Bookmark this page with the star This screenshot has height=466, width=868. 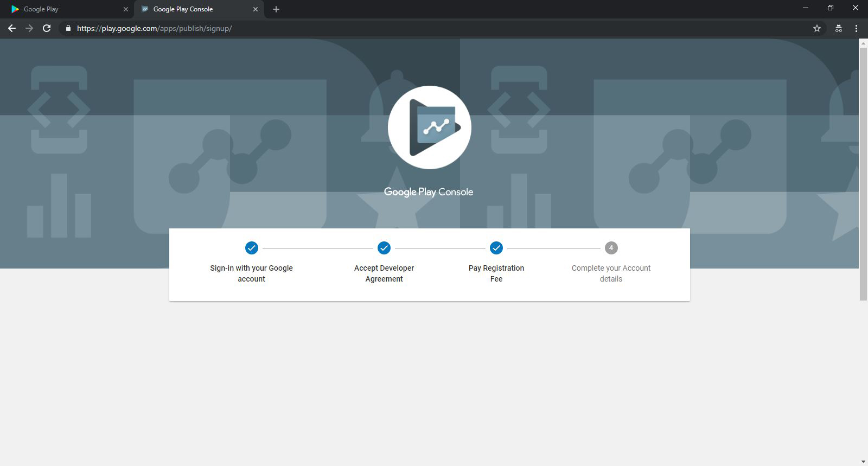(817, 28)
